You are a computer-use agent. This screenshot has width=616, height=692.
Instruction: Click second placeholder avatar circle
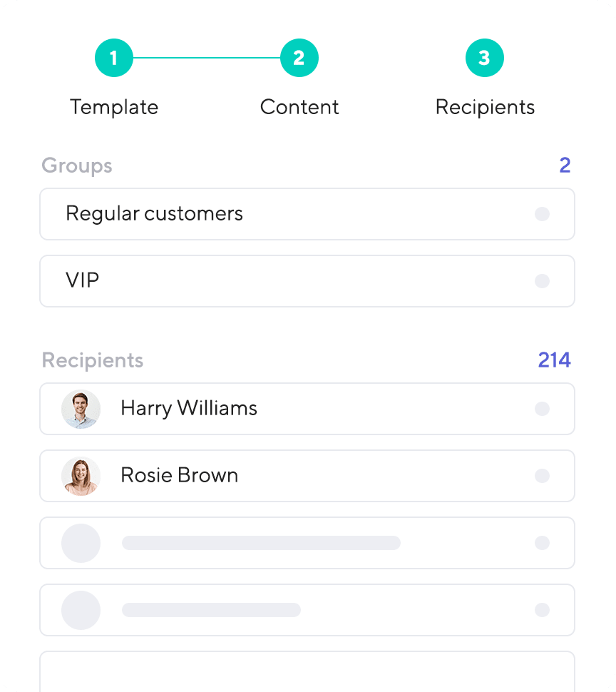[81, 611]
